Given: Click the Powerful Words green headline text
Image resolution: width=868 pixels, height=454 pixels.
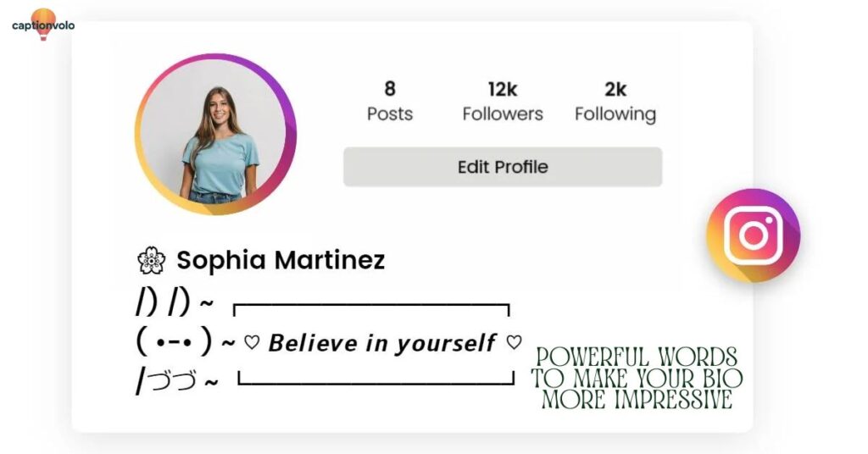Looking at the screenshot, I should 637,379.
